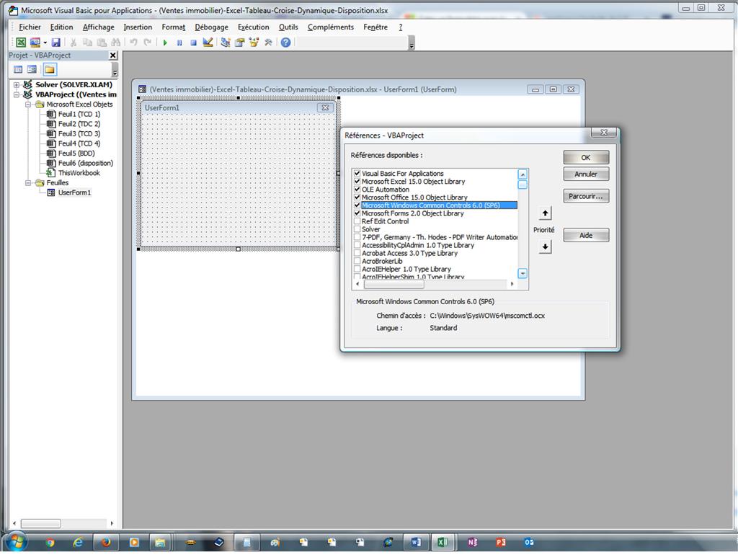Save the workbook with the floppy icon
This screenshot has height=560, width=738.
point(56,43)
